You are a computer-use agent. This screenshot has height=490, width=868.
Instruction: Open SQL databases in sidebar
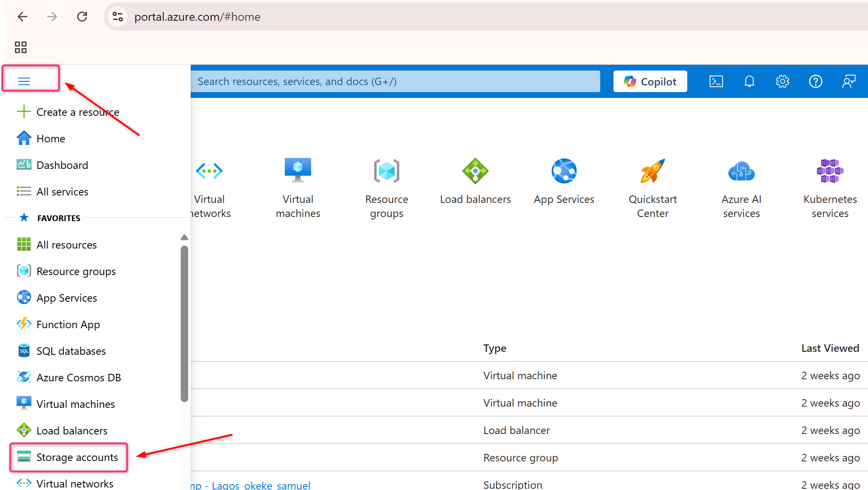[x=61, y=351]
